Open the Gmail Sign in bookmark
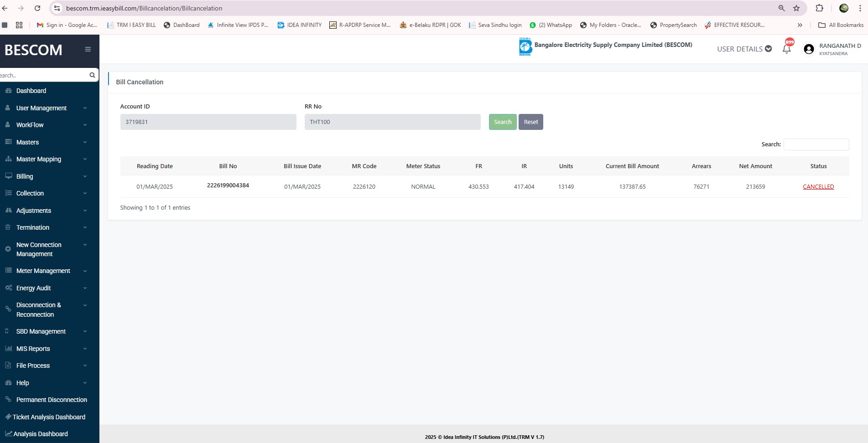 pyautogui.click(x=67, y=25)
